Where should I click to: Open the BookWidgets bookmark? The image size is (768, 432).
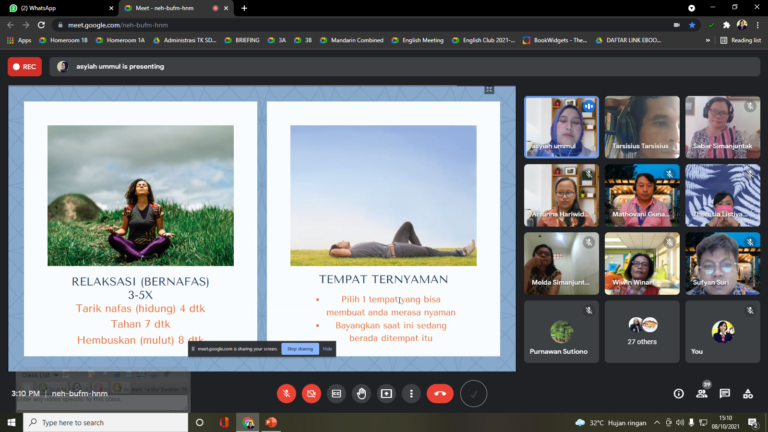tap(555, 40)
